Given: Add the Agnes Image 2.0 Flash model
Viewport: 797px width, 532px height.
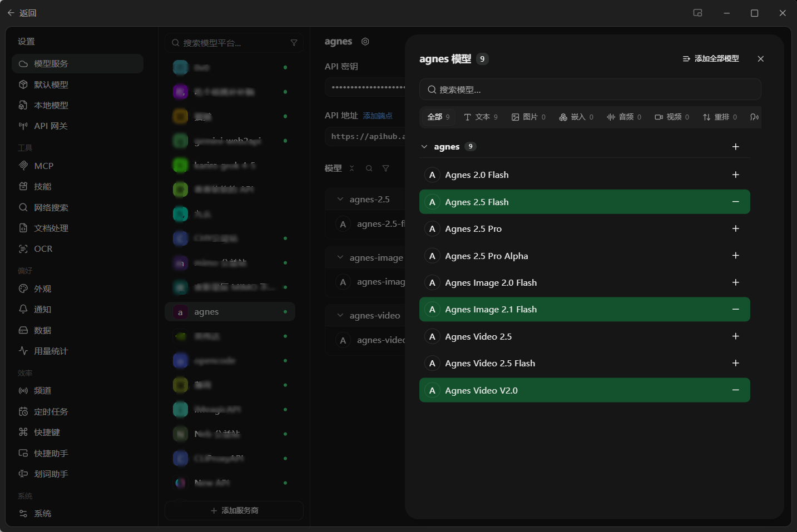Looking at the screenshot, I should click(736, 282).
